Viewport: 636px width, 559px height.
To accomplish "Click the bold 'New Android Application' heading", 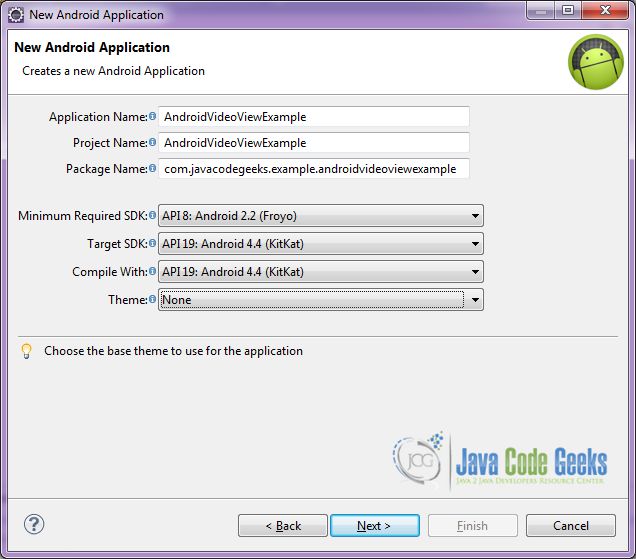I will (x=92, y=47).
